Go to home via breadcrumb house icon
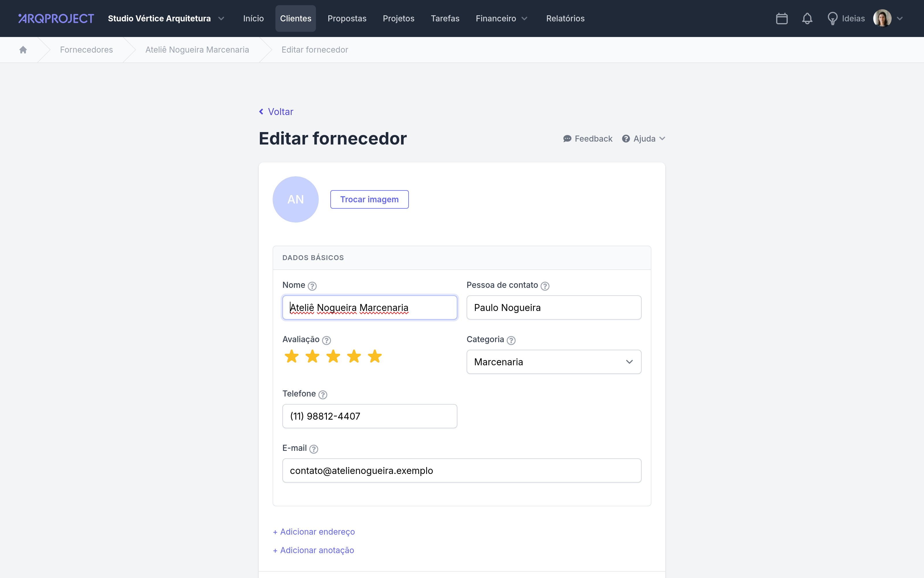The width and height of the screenshot is (924, 578). (x=23, y=50)
